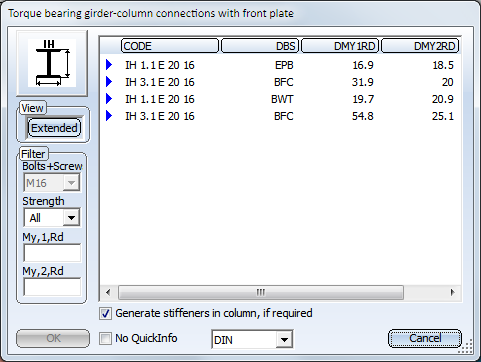Select row with DBS value EPB
Screen dimensions: 481x362
click(280, 65)
